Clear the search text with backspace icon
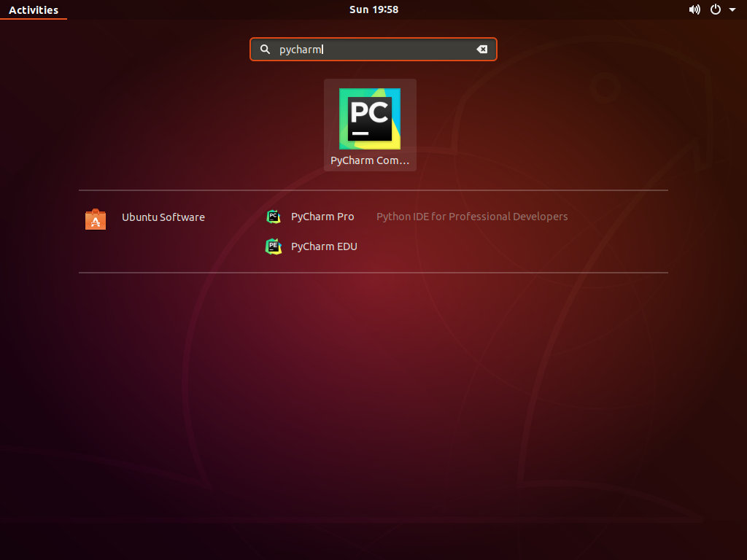The image size is (747, 560). tap(481, 49)
